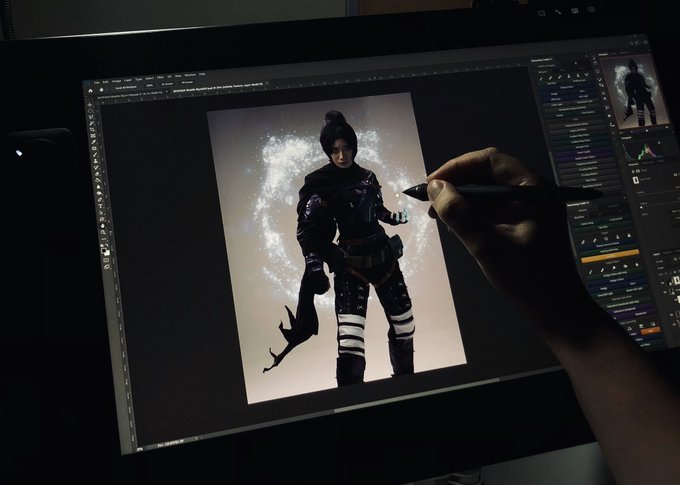Open the Window menu
The image size is (680, 485).
(190, 75)
